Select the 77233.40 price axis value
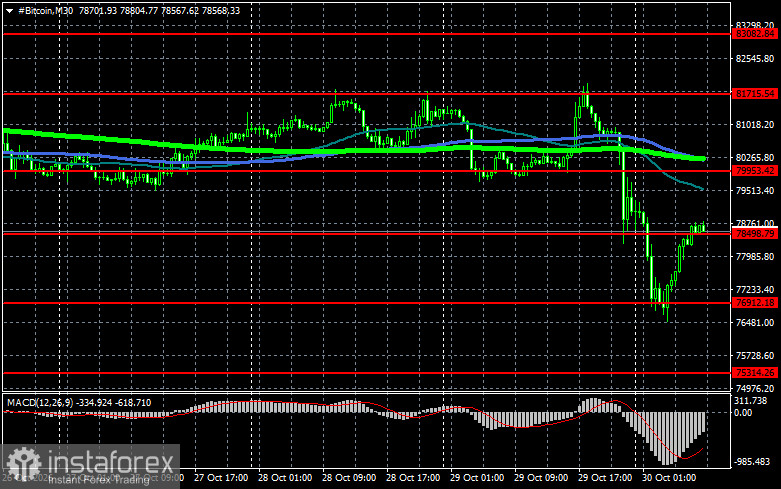The width and height of the screenshot is (781, 489). point(755,289)
